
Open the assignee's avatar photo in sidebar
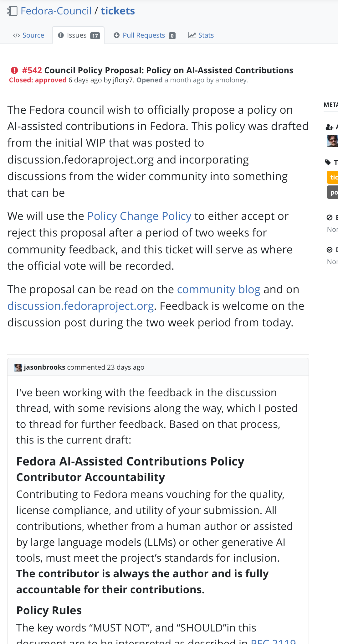click(x=332, y=141)
